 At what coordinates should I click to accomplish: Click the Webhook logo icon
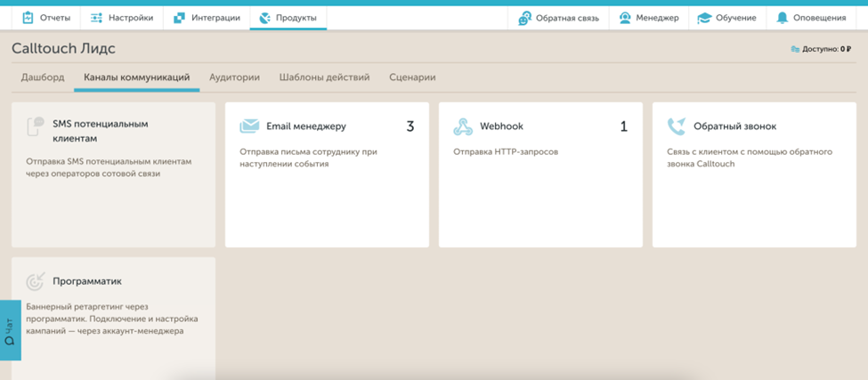tap(463, 126)
